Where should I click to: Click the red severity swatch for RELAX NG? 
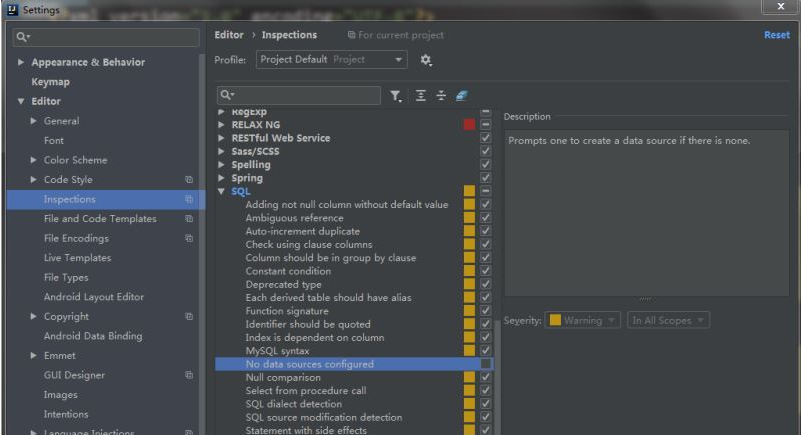(469, 125)
